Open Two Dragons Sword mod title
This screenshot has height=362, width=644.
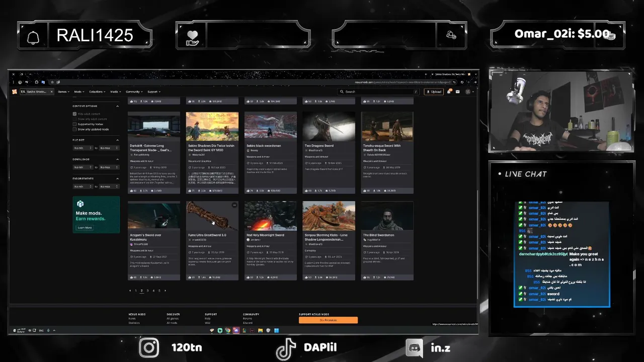pos(319,146)
